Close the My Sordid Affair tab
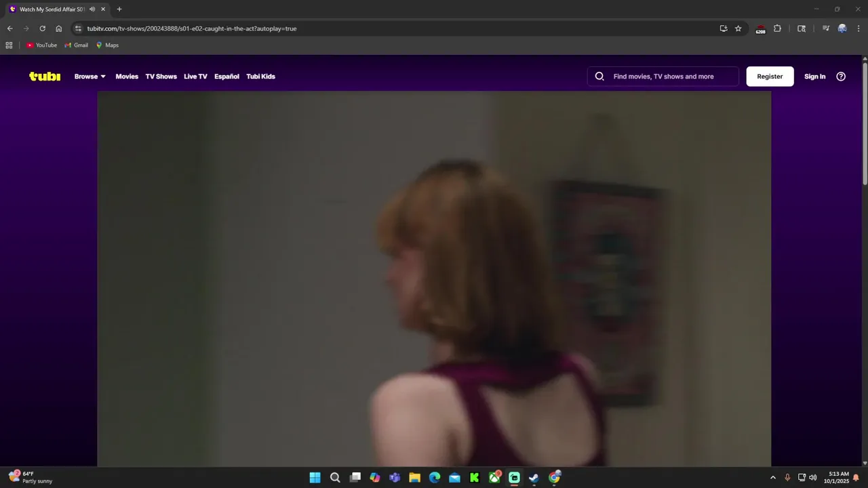The image size is (868, 488). (x=103, y=9)
